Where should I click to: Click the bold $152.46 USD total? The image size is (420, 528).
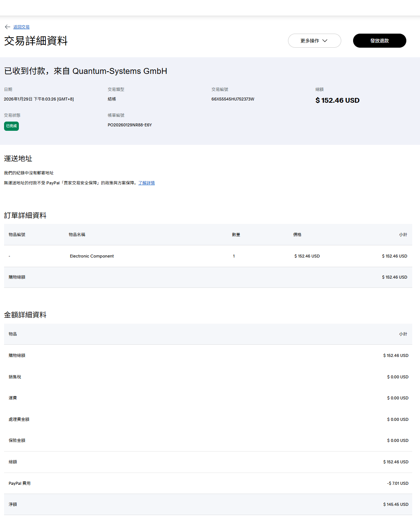(337, 101)
